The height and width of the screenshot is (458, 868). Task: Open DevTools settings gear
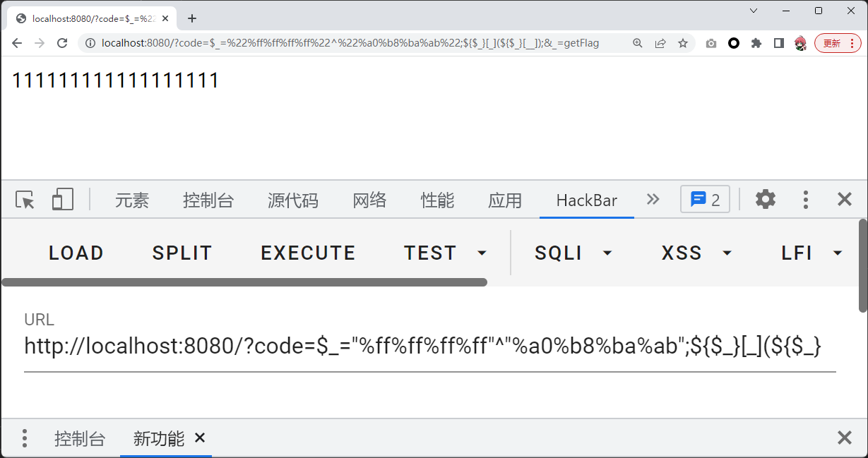coord(765,200)
